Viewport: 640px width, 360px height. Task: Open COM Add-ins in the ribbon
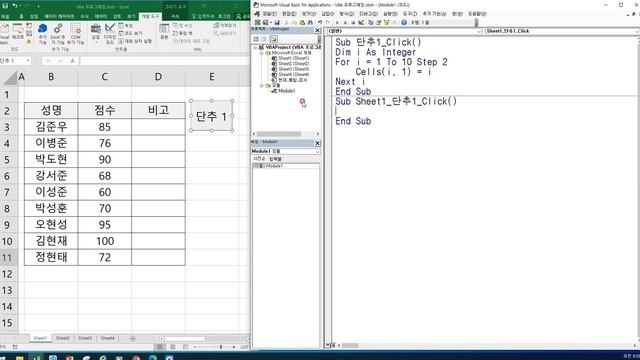point(76,33)
